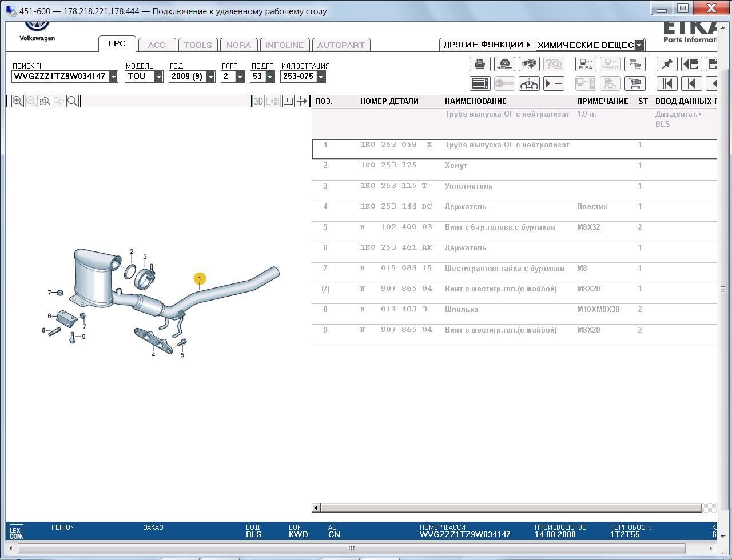Open the ГЛГР dropdown
732x560 pixels.
240,76
